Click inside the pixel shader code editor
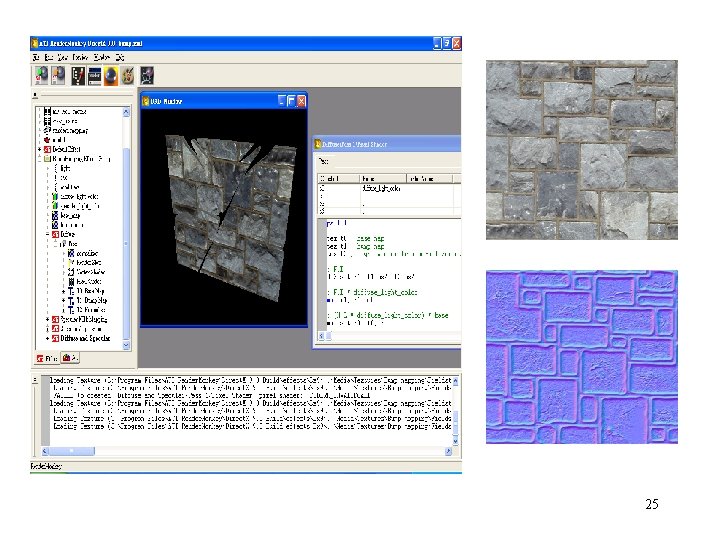 click(394, 275)
